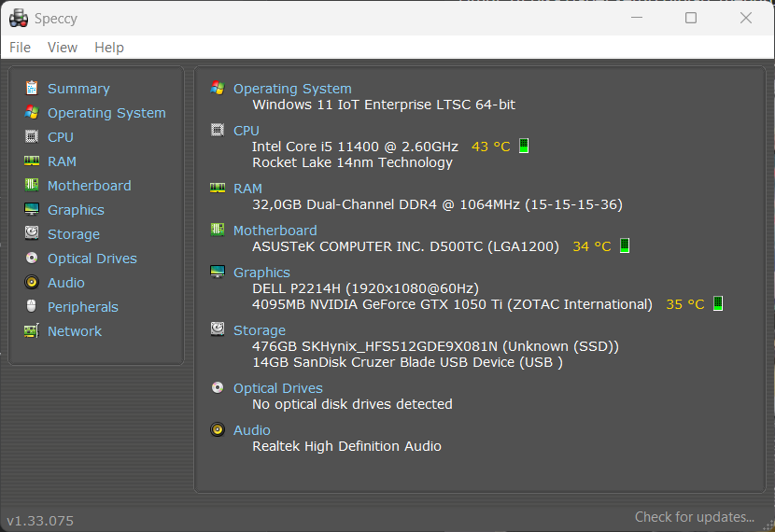
Task: Click the ASUSTeK COMPUTER INC. D500TC text
Action: 405,246
